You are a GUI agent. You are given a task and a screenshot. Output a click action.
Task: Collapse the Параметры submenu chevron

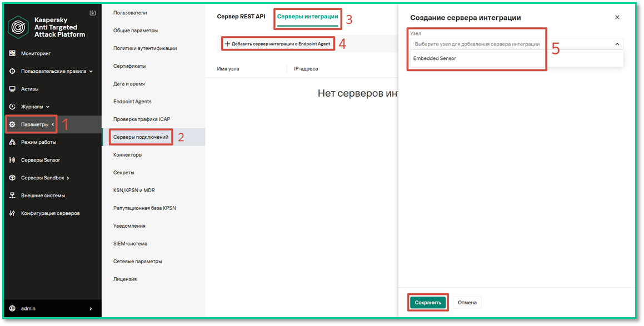pyautogui.click(x=53, y=124)
